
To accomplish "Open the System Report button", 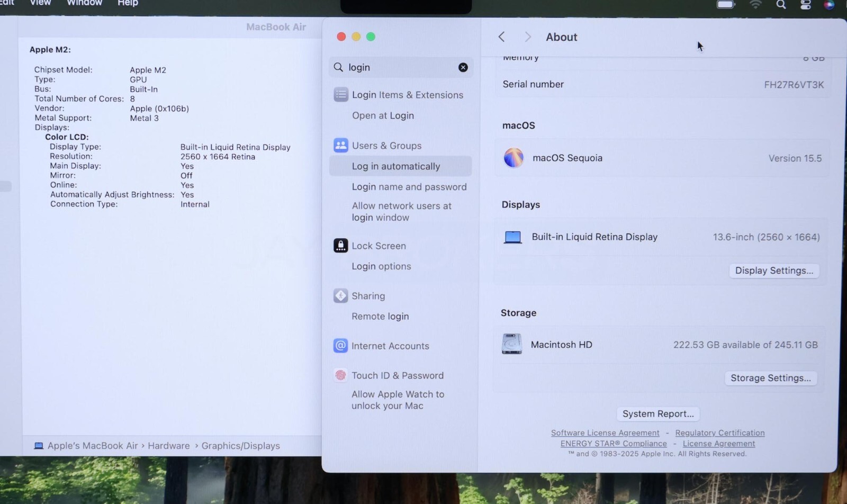I will pyautogui.click(x=658, y=413).
